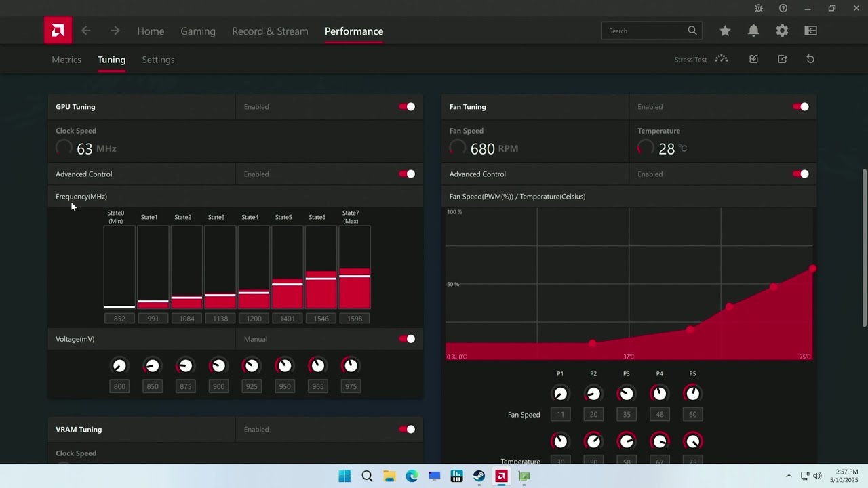Click the Stress Test label

(x=690, y=60)
